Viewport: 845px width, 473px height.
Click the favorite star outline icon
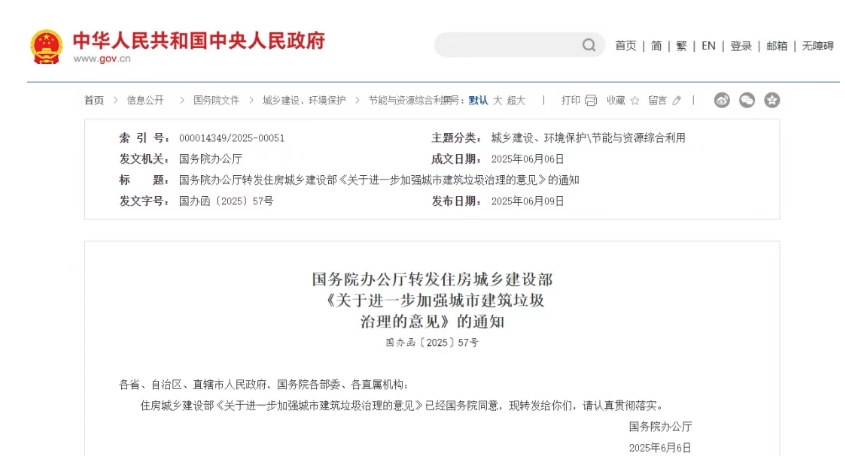pyautogui.click(x=635, y=100)
